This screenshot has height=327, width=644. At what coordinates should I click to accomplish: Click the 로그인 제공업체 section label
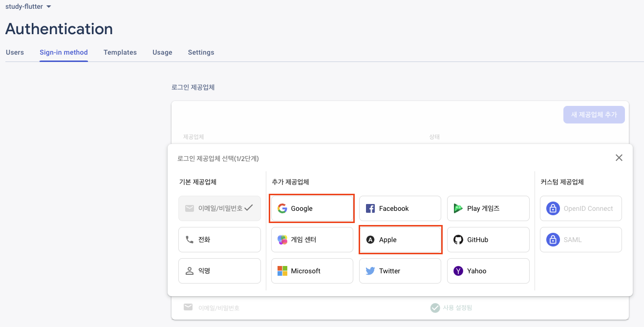click(193, 87)
